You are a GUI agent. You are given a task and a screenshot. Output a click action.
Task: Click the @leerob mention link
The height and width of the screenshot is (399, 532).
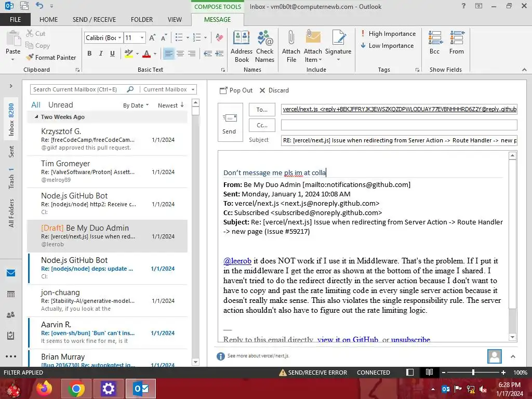(237, 261)
